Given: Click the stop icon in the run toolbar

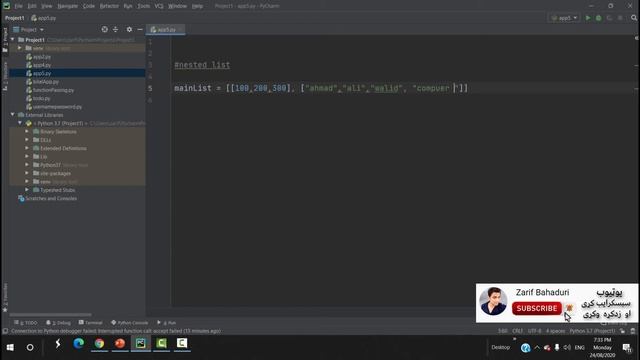Looking at the screenshot, I should [620, 18].
